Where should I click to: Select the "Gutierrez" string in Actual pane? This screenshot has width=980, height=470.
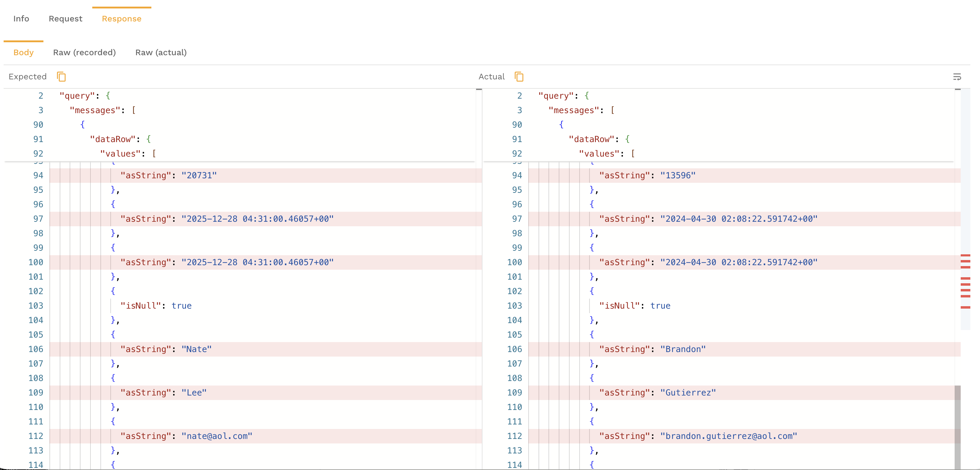pos(688,392)
